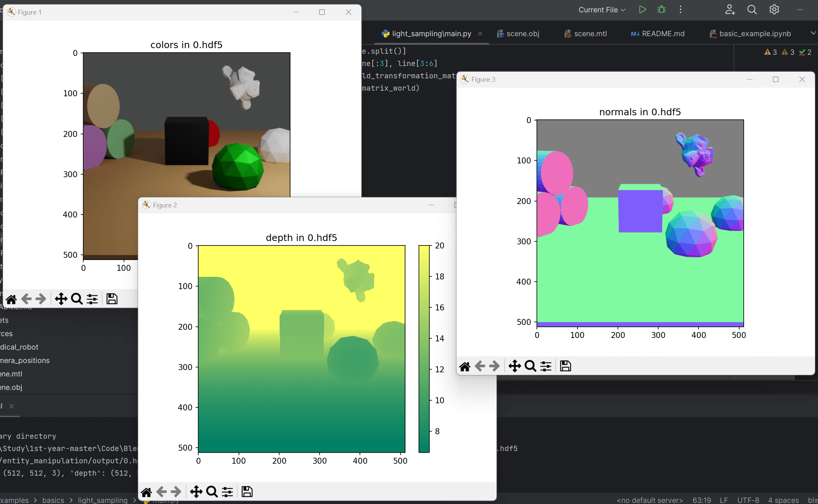Activate the Zoom tool in Figure 3
The height and width of the screenshot is (504, 818).
point(530,366)
